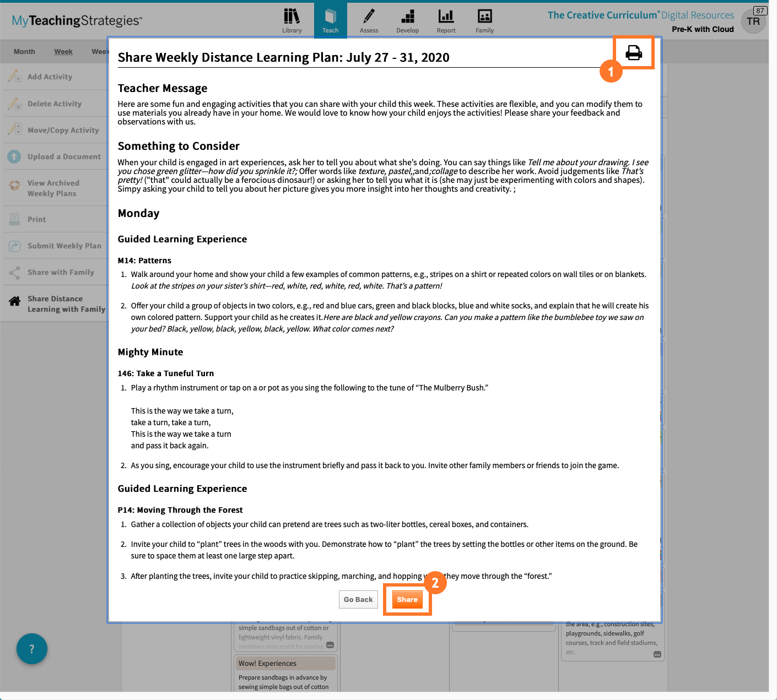The image size is (777, 700).
Task: Select Move/Copy Activity in the sidebar
Action: click(63, 130)
